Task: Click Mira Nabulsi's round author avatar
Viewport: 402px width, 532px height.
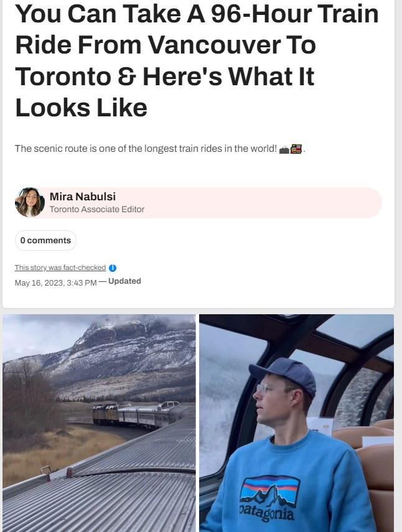Action: 30,203
